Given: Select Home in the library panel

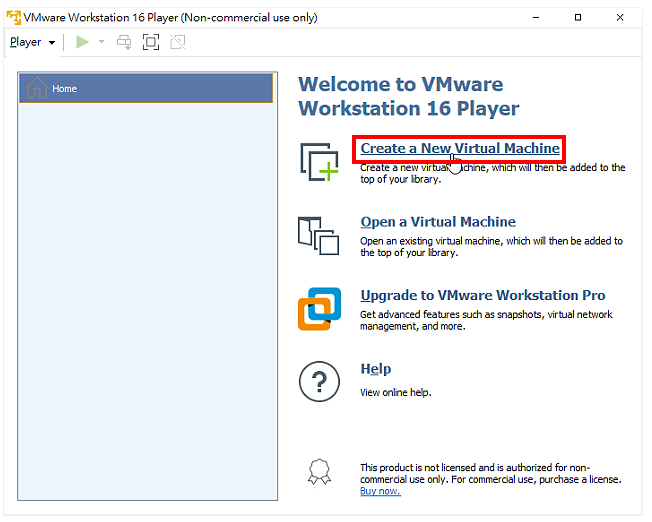Looking at the screenshot, I should [146, 88].
